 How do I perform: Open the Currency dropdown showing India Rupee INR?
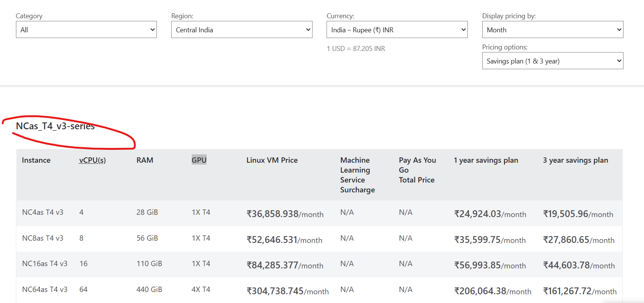point(397,30)
